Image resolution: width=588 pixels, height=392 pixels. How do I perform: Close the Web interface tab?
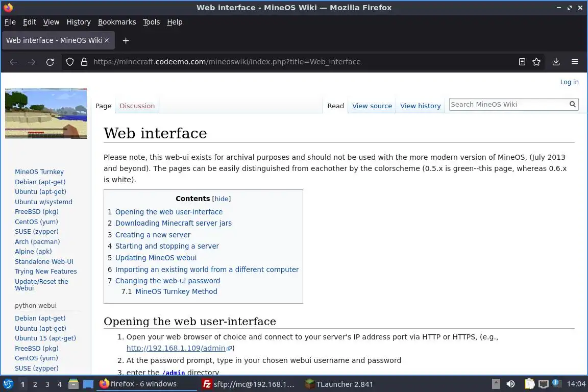tap(107, 40)
